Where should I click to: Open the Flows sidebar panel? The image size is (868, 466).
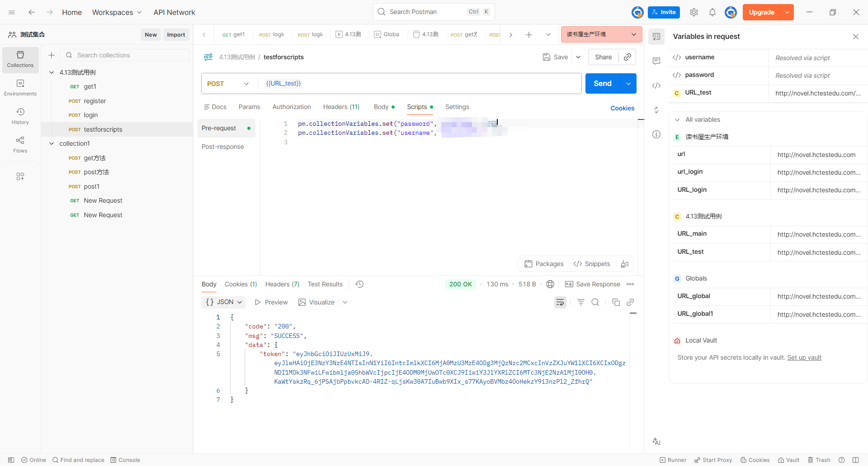[20, 145]
